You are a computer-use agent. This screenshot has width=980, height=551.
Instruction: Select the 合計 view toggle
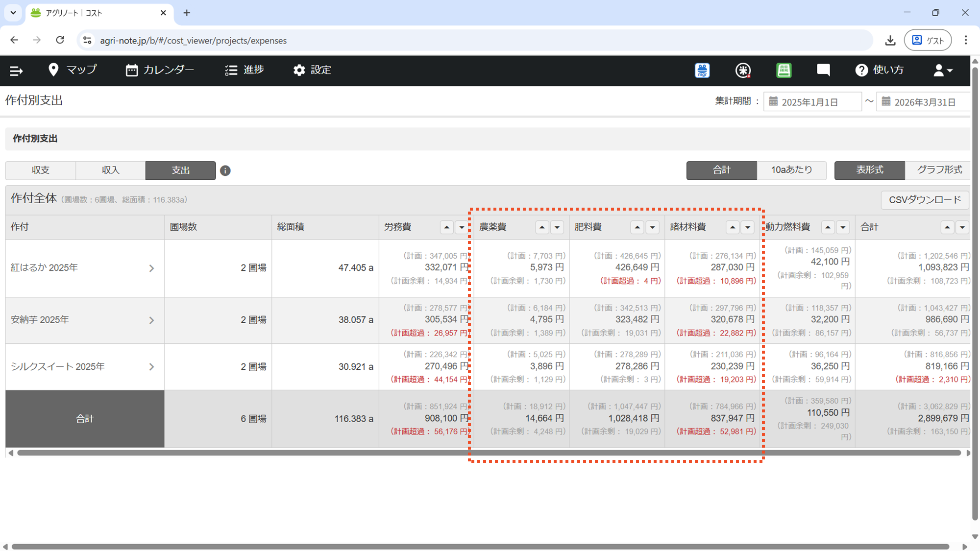click(x=722, y=170)
